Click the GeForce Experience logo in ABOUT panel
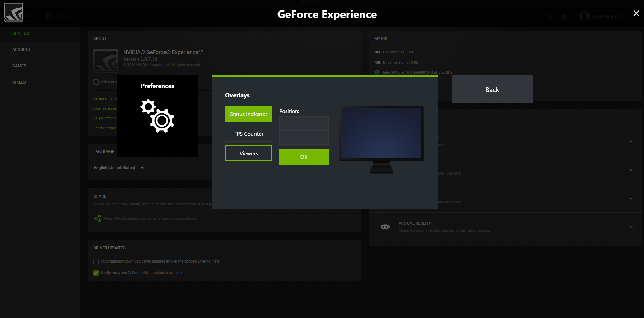Image resolution: width=644 pixels, height=318 pixels. point(106,61)
